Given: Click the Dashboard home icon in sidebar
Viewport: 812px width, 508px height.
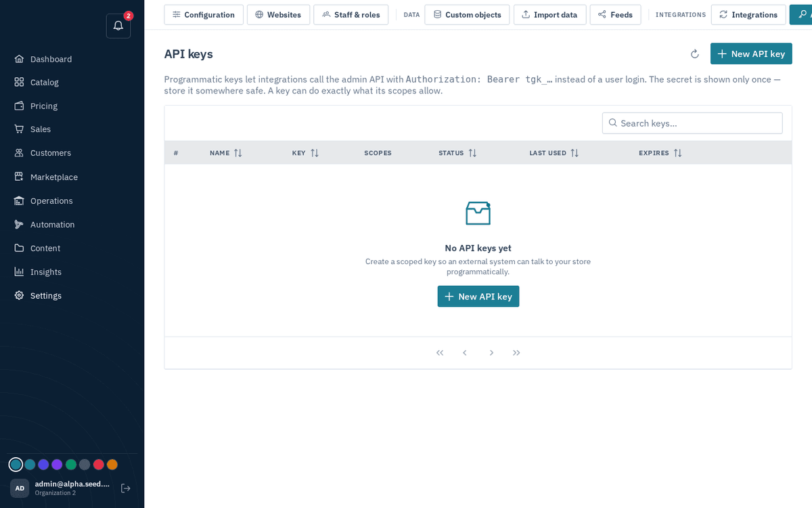Looking at the screenshot, I should pos(19,59).
